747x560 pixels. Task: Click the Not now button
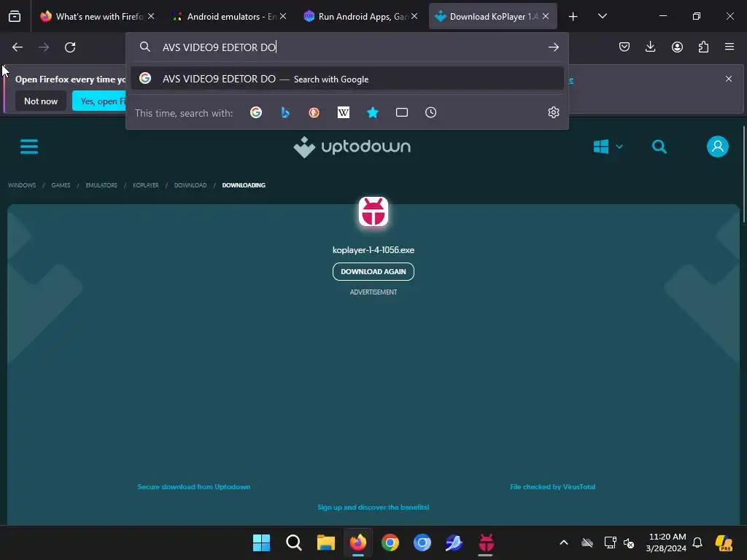click(x=41, y=101)
